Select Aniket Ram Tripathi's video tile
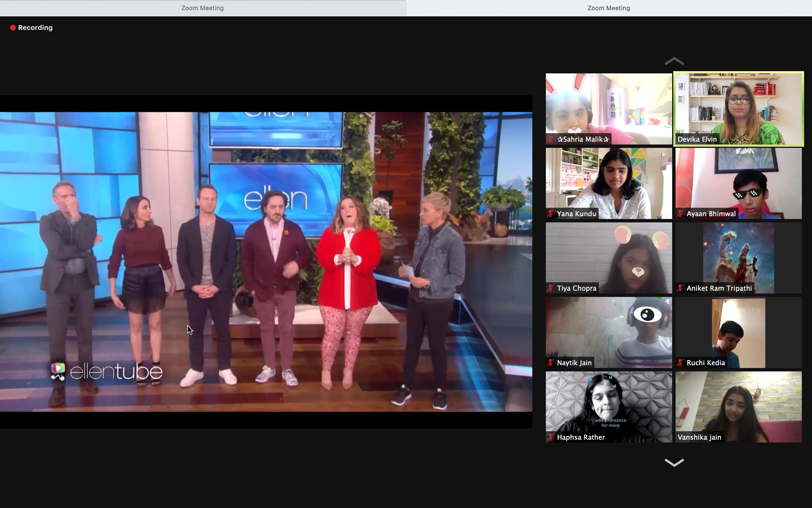 click(738, 258)
